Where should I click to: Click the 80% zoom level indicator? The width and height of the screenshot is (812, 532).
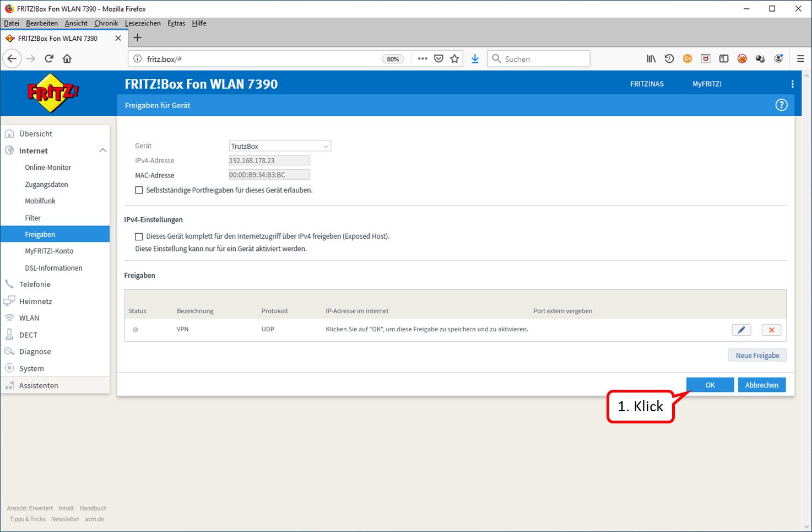click(x=393, y=59)
